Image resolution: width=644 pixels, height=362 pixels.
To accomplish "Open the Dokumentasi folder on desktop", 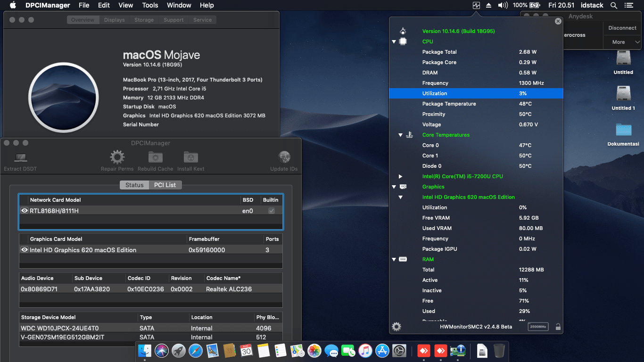I will tap(623, 130).
